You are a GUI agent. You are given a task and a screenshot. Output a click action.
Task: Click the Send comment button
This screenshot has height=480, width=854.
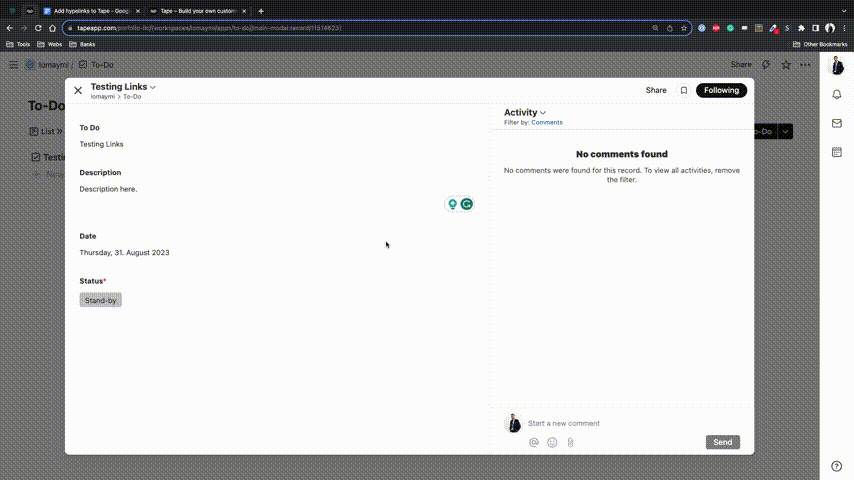(723, 442)
